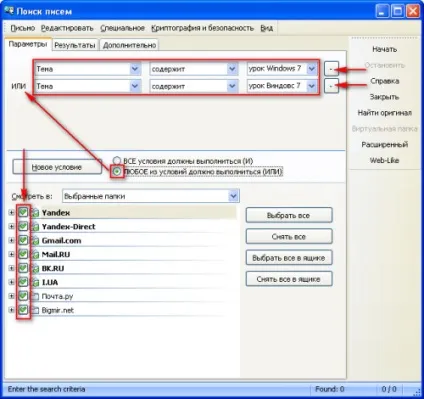
Task: Click the Новое условие button
Action: coord(57,167)
